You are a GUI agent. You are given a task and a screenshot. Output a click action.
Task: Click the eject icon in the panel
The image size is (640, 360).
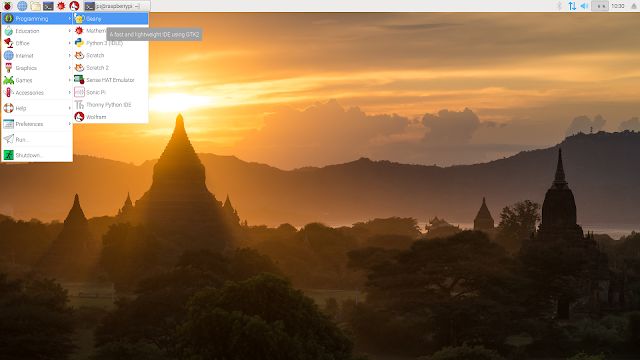click(634, 6)
